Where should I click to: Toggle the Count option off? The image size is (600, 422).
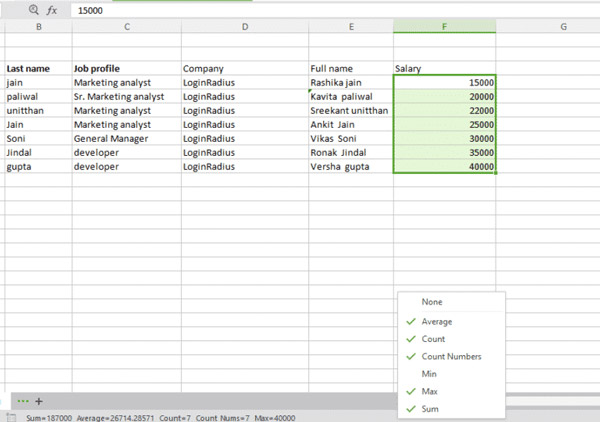tap(452, 339)
